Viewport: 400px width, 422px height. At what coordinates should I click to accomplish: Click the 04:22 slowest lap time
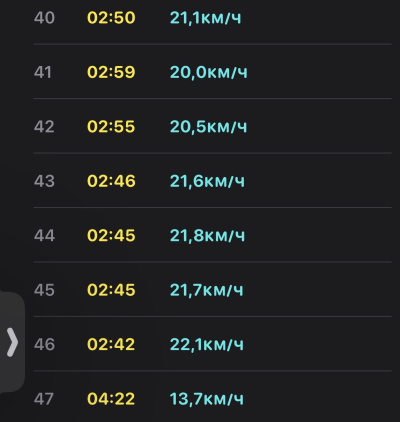111,399
